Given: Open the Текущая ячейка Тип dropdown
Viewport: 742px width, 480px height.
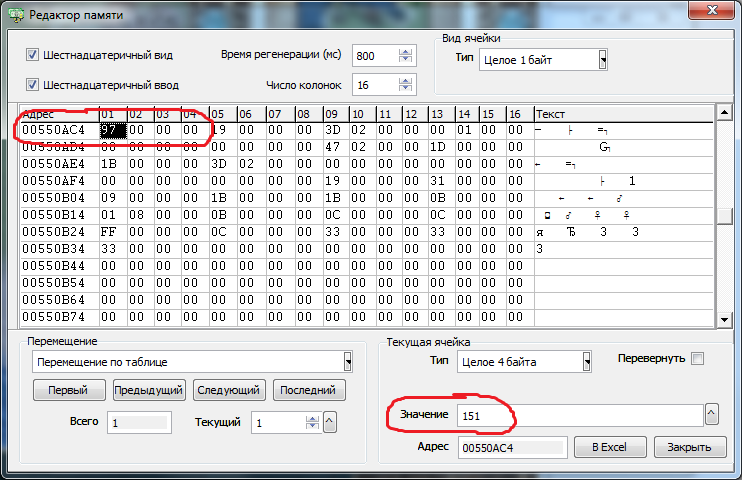Looking at the screenshot, I should tap(587, 362).
